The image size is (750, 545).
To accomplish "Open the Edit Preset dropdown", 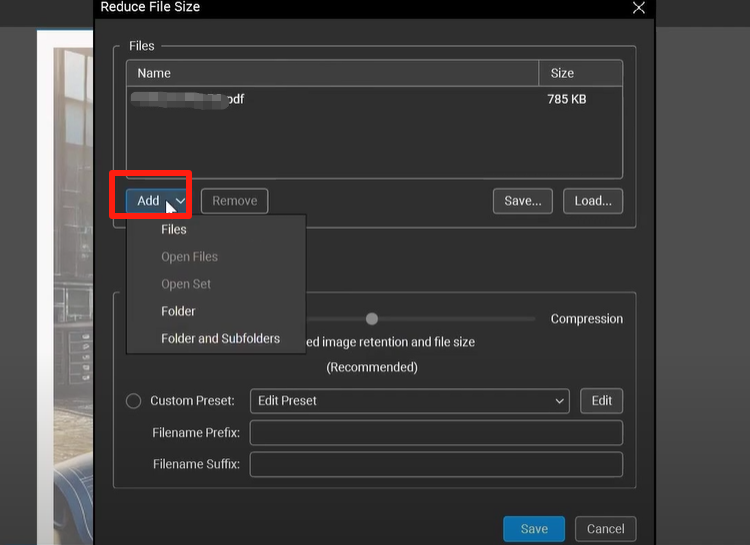I will click(409, 401).
